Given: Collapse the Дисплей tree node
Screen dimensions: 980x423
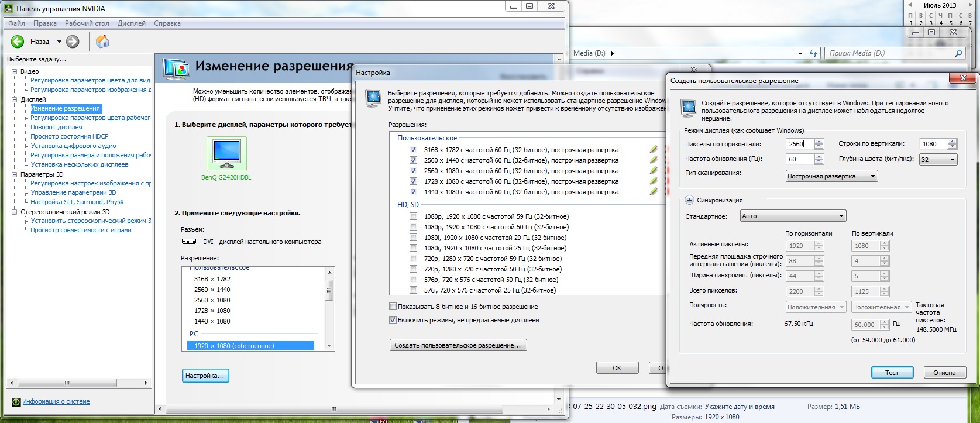Looking at the screenshot, I should coord(15,99).
